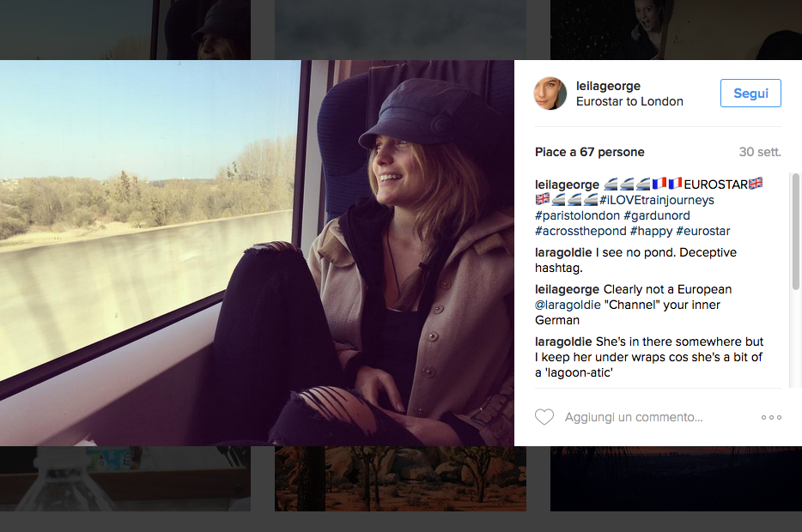This screenshot has width=802, height=532.
Task: Open the #gardunord hashtag
Action: pyautogui.click(x=658, y=215)
